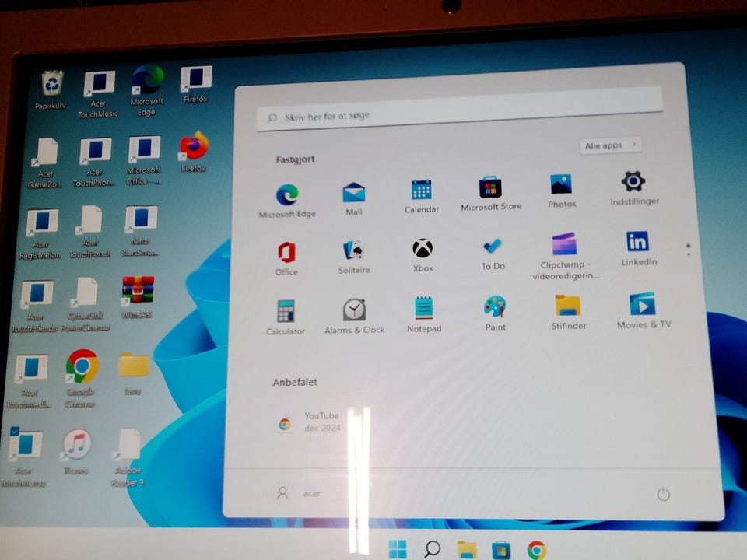Expand the Alle apps list

(x=610, y=145)
